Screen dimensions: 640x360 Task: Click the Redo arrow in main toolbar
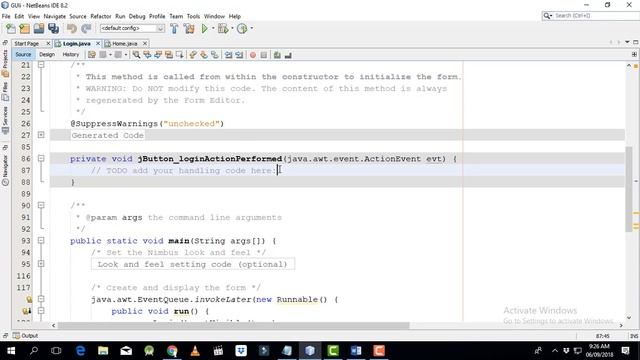click(86, 29)
